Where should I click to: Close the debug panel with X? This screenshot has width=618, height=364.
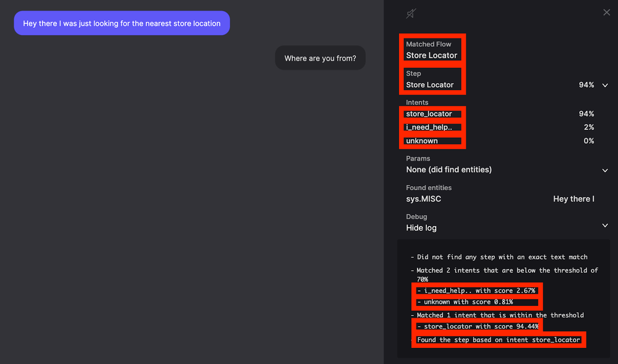[x=607, y=12]
